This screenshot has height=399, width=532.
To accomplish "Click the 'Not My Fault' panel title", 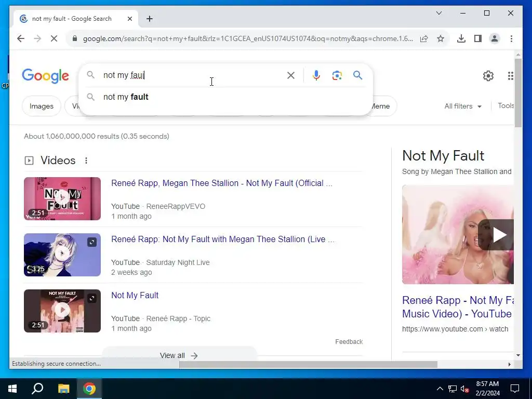I will coord(443,156).
